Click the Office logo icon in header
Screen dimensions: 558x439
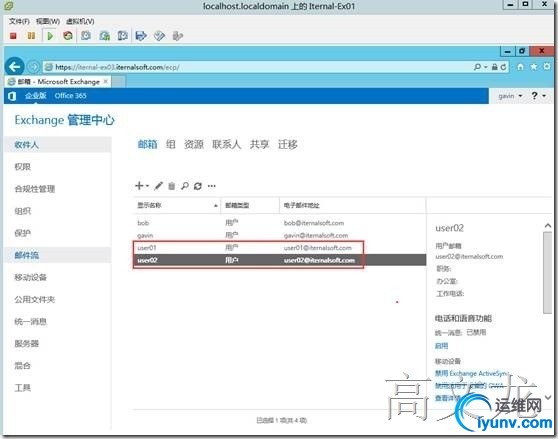(12, 96)
